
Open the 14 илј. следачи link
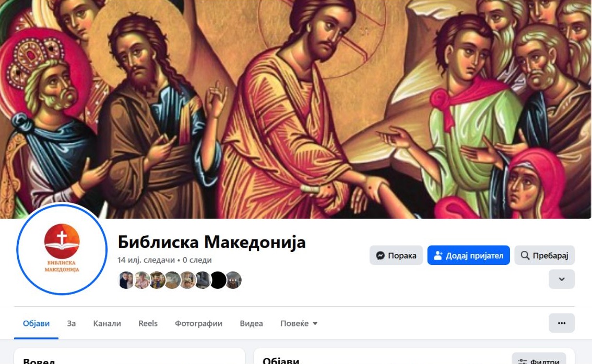[146, 260]
